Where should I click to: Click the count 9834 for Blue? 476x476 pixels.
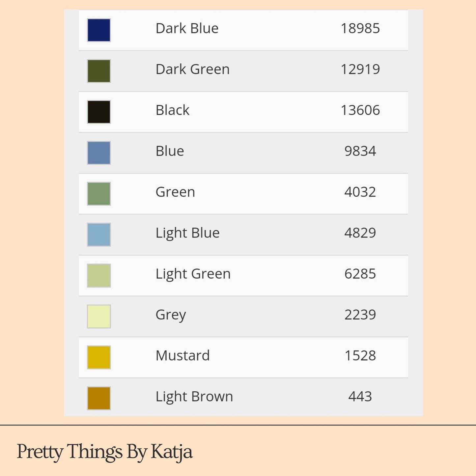point(360,151)
